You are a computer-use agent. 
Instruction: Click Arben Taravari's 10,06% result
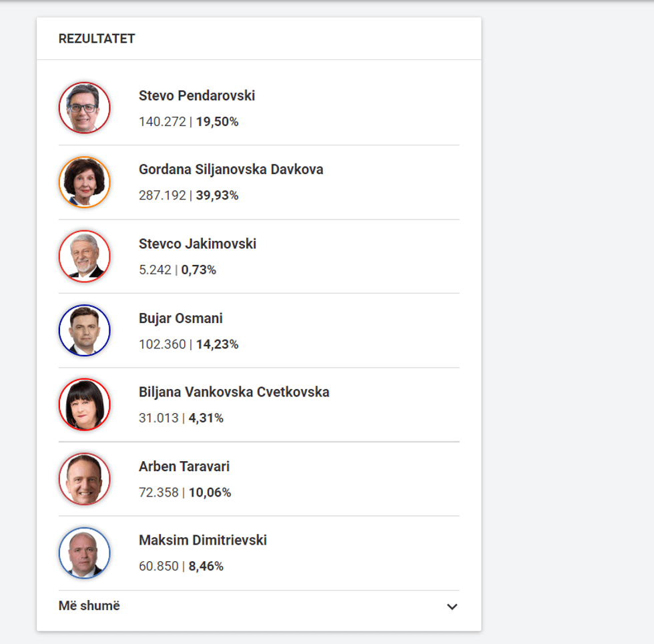coord(210,493)
